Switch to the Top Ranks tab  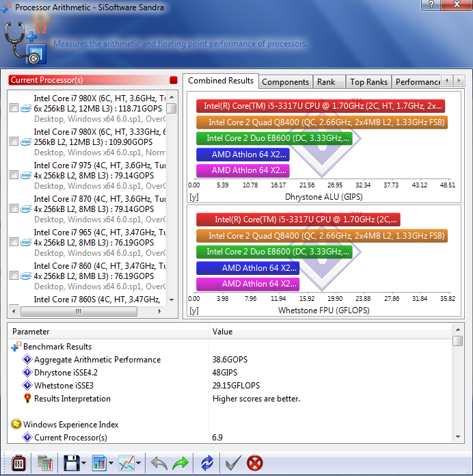point(368,82)
